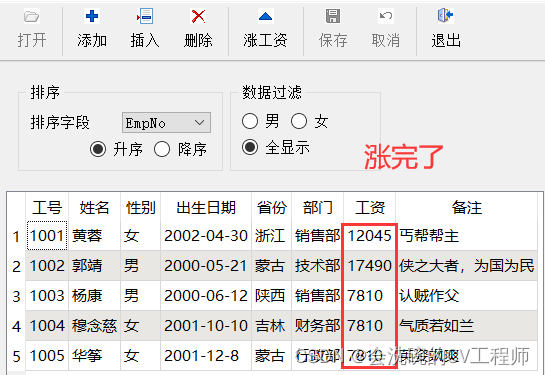Screen dimensions: 545x375
Task: Click the name cell 杨康
Action: tap(95, 296)
